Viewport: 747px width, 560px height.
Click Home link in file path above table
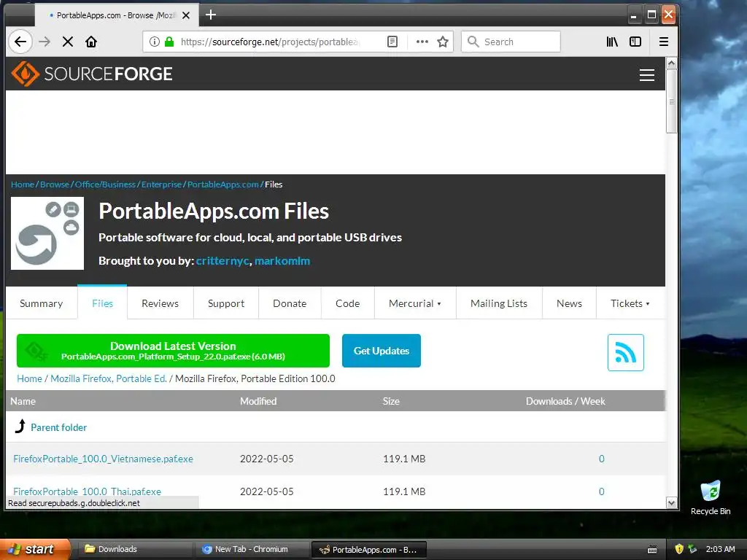pos(29,378)
